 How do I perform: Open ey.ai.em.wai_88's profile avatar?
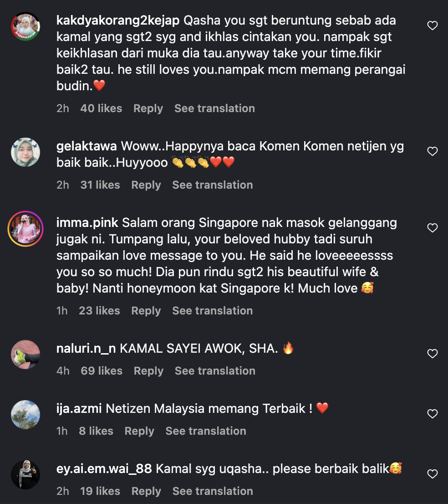(x=25, y=475)
